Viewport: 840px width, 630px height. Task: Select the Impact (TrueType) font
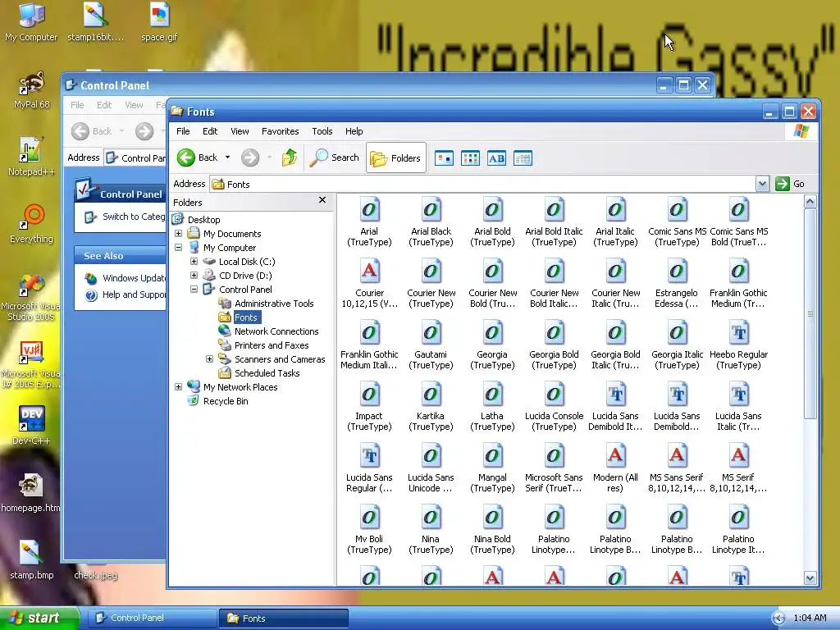tap(369, 407)
